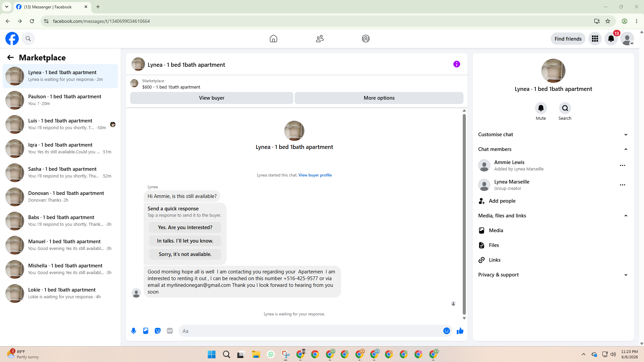
Task: Open Windows Start menu
Action: 211,354
